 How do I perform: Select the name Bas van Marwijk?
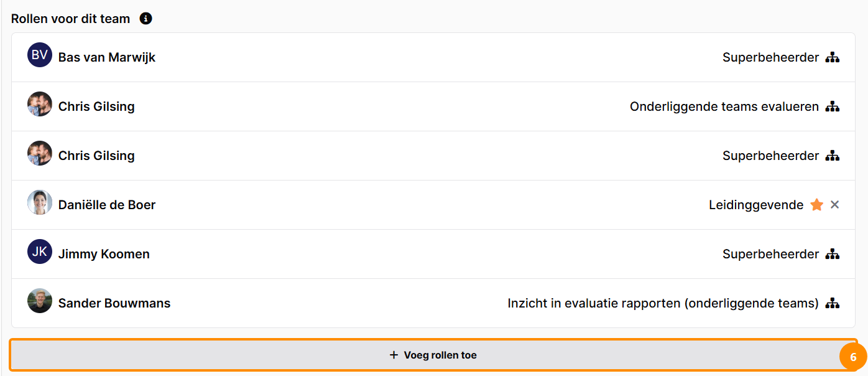point(107,57)
